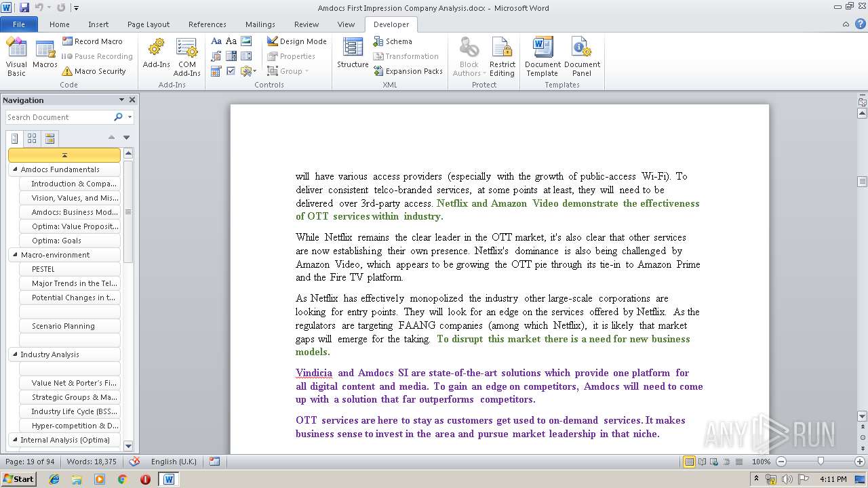Open Legacy Tools dropdown
This screenshot has height=488, width=868.
click(248, 71)
